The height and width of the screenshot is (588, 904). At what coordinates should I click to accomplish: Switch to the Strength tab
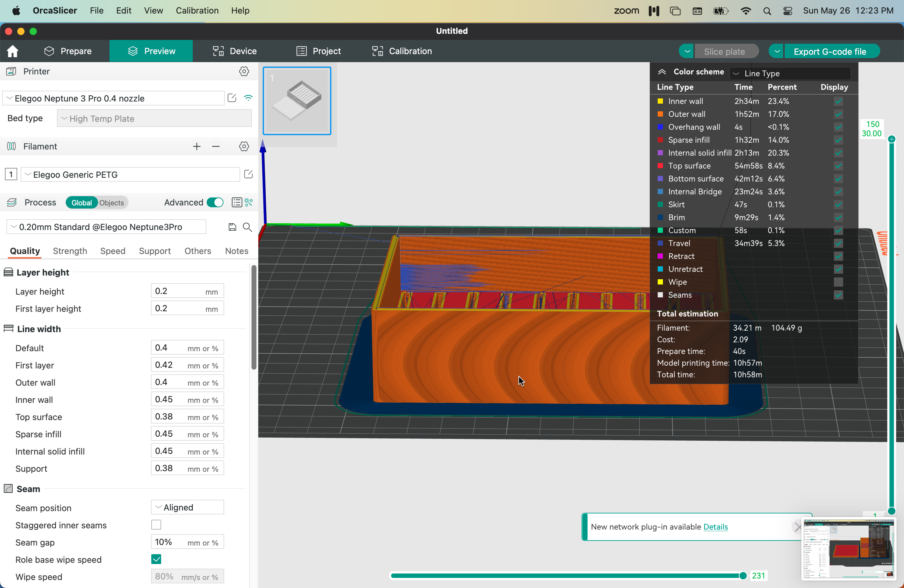coord(70,251)
